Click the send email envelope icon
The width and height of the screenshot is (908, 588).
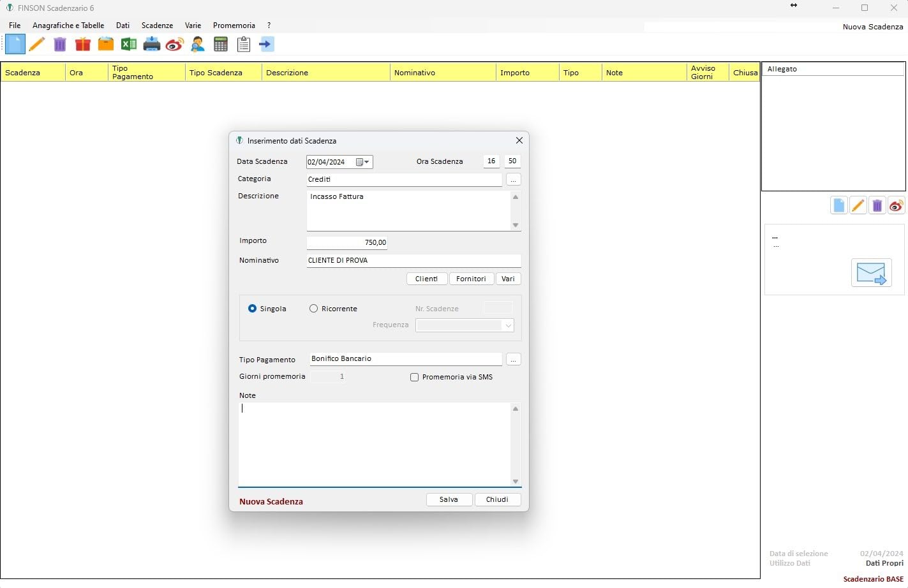(x=872, y=273)
